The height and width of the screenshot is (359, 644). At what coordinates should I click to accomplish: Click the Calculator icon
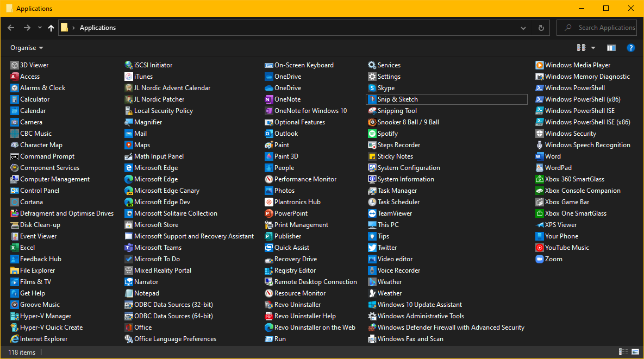pos(14,99)
